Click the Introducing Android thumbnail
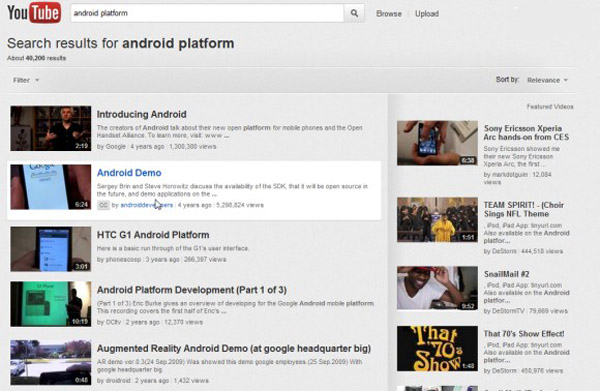The width and height of the screenshot is (600, 391). (x=51, y=128)
